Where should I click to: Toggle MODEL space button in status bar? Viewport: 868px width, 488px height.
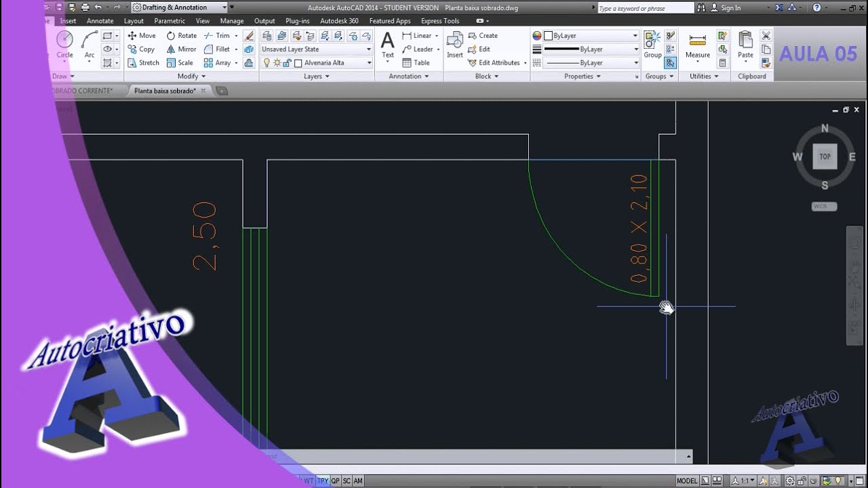tap(687, 481)
